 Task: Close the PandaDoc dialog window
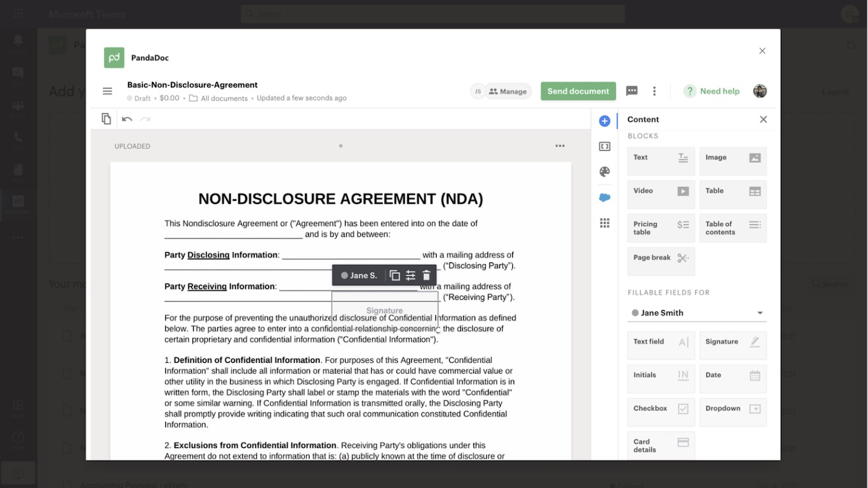763,51
